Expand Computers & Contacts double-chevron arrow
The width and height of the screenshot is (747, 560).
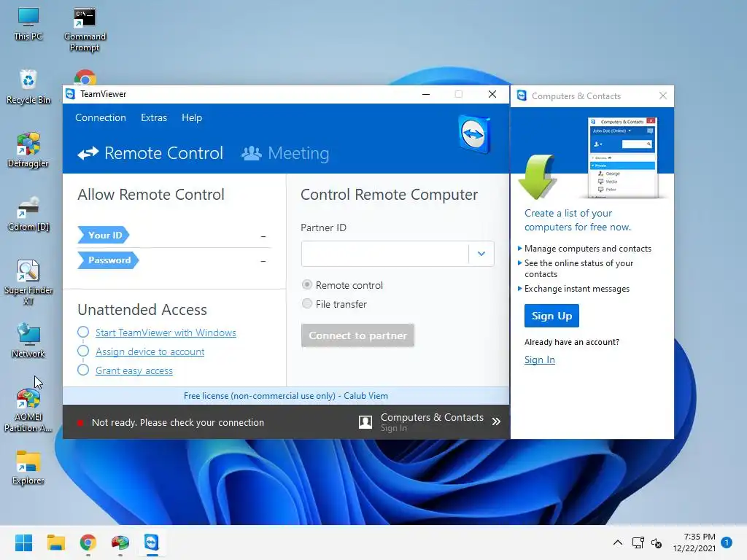pos(496,421)
